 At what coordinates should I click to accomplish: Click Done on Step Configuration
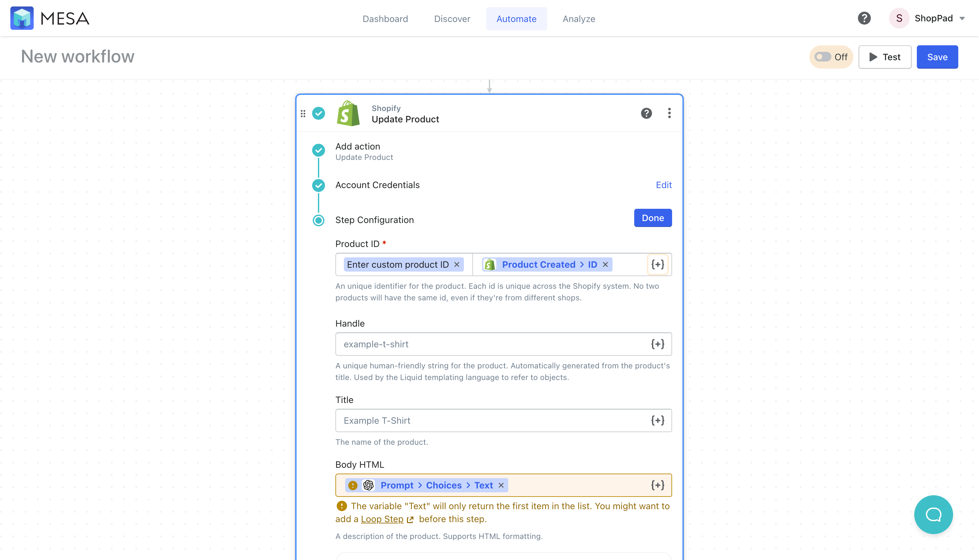pyautogui.click(x=653, y=218)
